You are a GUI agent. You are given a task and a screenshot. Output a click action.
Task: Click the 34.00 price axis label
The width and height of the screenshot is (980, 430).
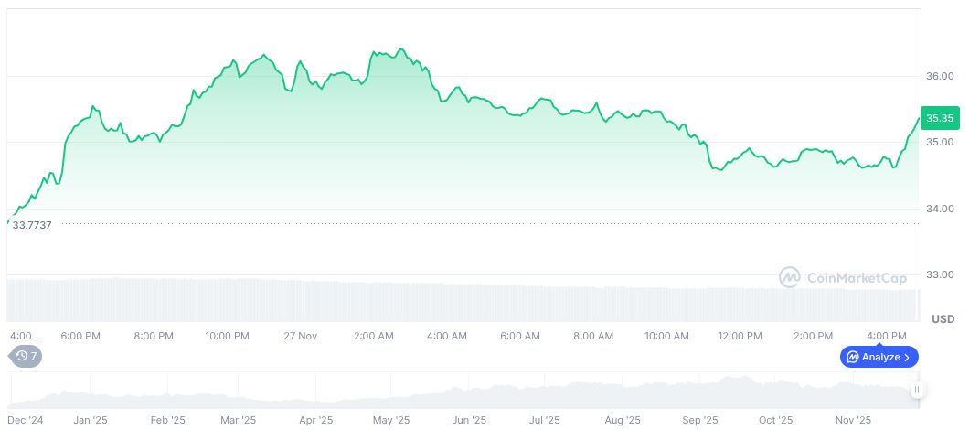point(941,209)
